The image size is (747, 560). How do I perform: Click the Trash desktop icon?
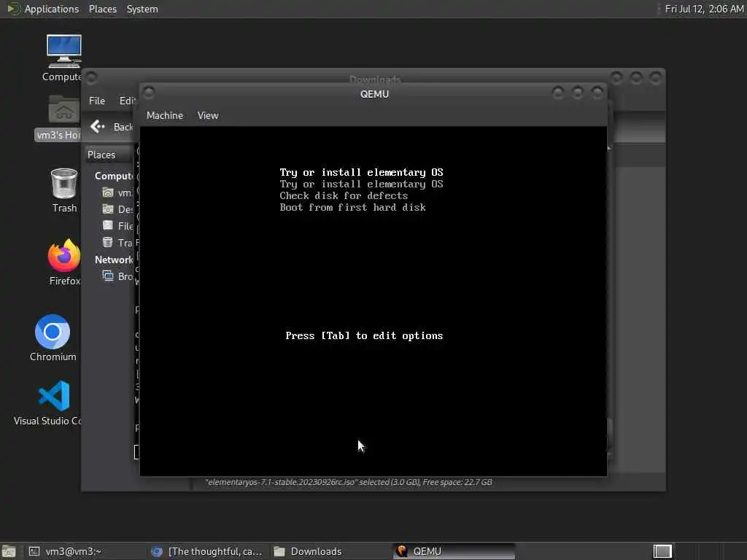[64, 190]
